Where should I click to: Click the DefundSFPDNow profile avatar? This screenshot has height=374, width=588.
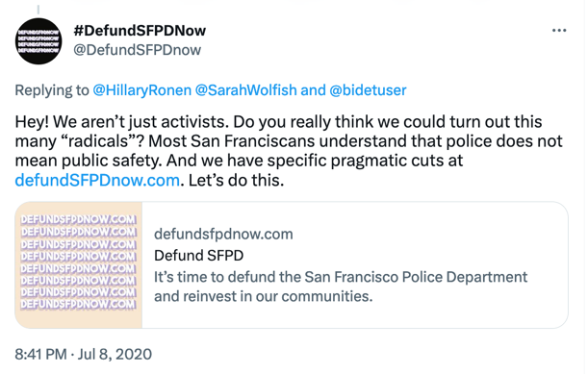(38, 41)
